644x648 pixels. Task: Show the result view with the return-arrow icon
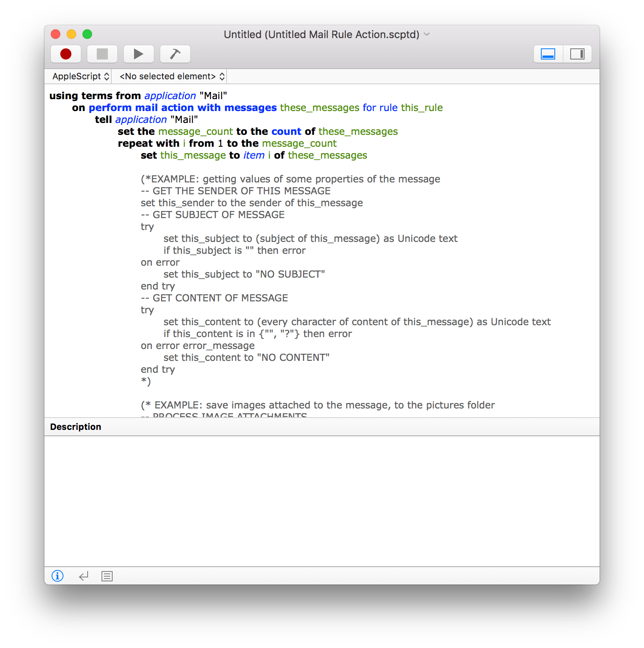(84, 576)
